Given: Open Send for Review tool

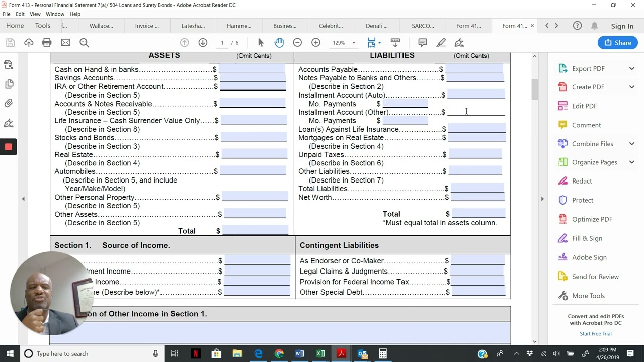Looking at the screenshot, I should [x=595, y=277].
